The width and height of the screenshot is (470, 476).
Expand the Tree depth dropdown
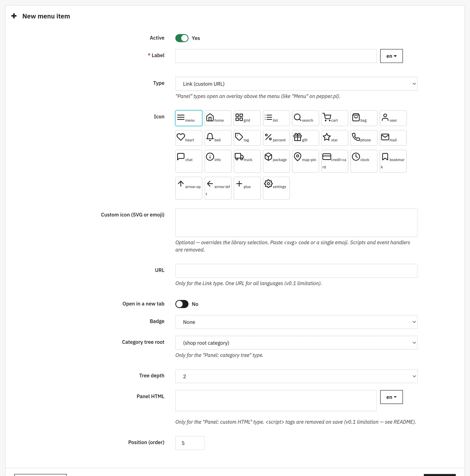pyautogui.click(x=296, y=376)
